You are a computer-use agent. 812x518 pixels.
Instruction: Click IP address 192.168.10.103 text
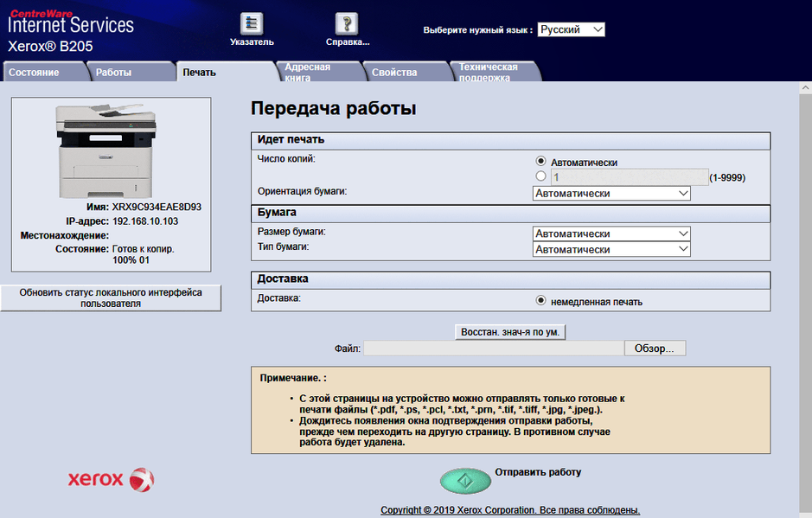[x=145, y=221]
